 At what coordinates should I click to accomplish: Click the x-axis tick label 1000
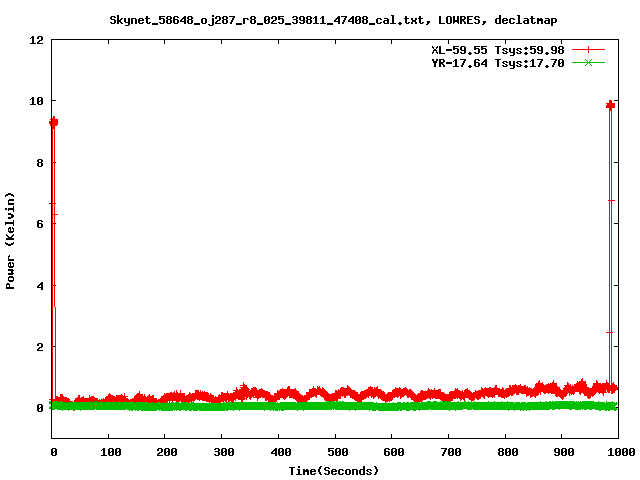(620, 452)
